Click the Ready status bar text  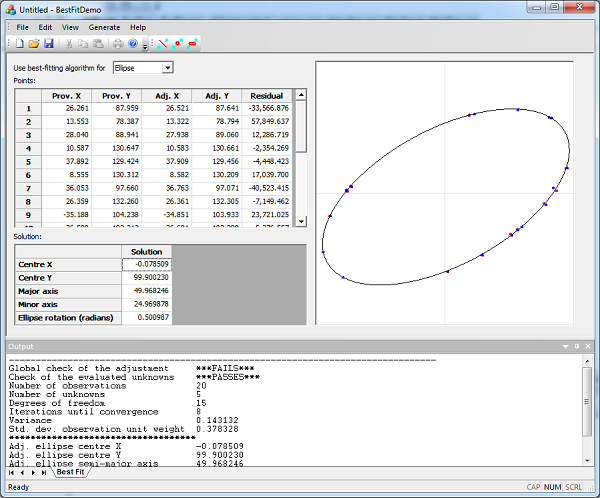click(18, 487)
